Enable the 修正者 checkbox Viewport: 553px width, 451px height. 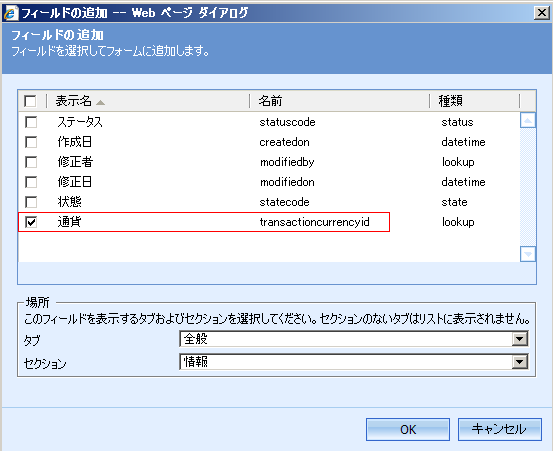(x=31, y=162)
